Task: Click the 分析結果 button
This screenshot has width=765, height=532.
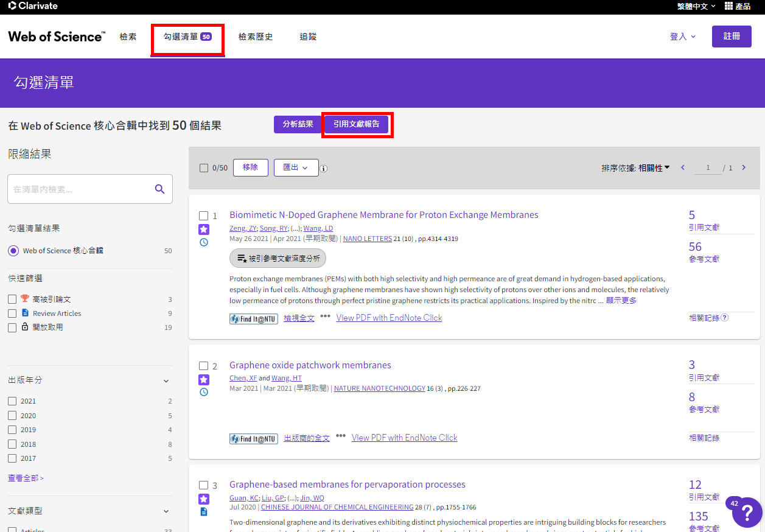Action: point(298,124)
